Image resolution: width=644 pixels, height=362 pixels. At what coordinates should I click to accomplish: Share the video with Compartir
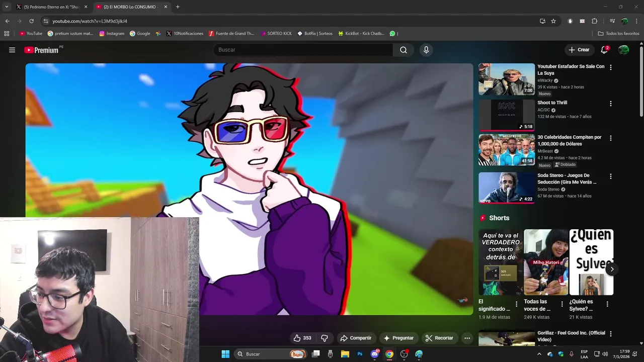[356, 338]
